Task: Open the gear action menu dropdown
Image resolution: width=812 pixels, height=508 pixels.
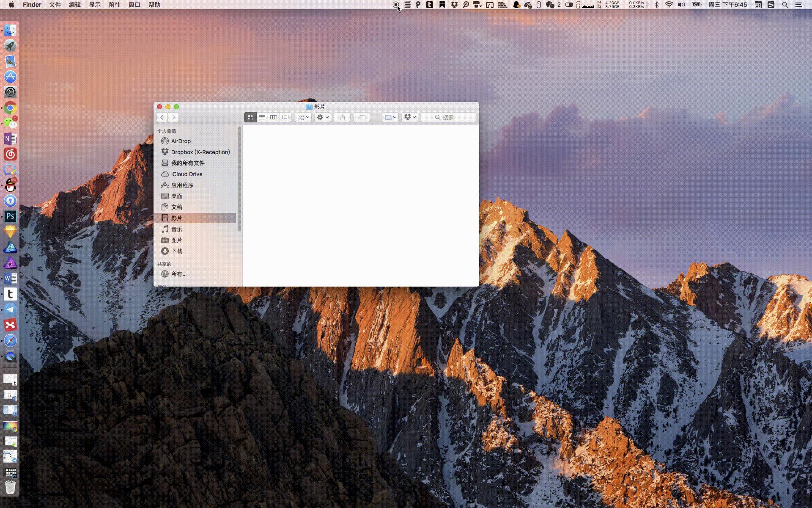Action: click(x=323, y=117)
